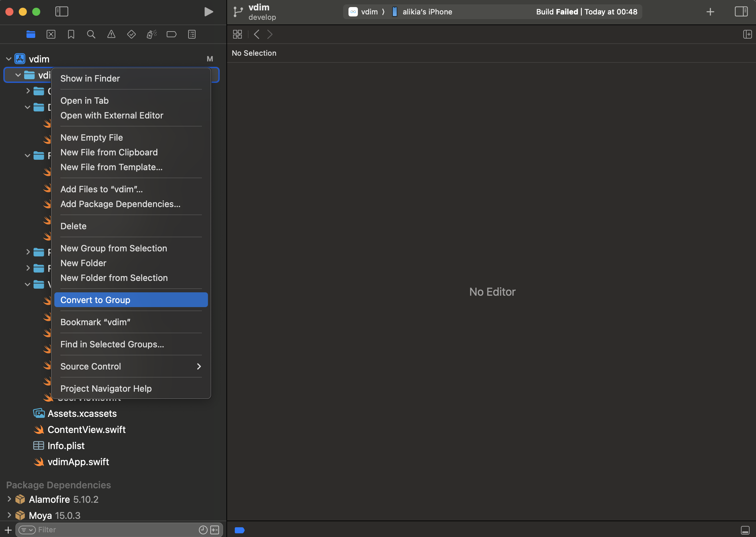This screenshot has width=756, height=537.
Task: Open the Issue navigator tab
Action: point(111,34)
